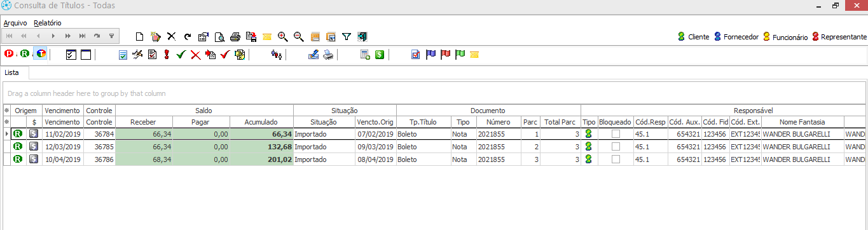
Task: Click the last record navigator arrow
Action: click(x=83, y=36)
